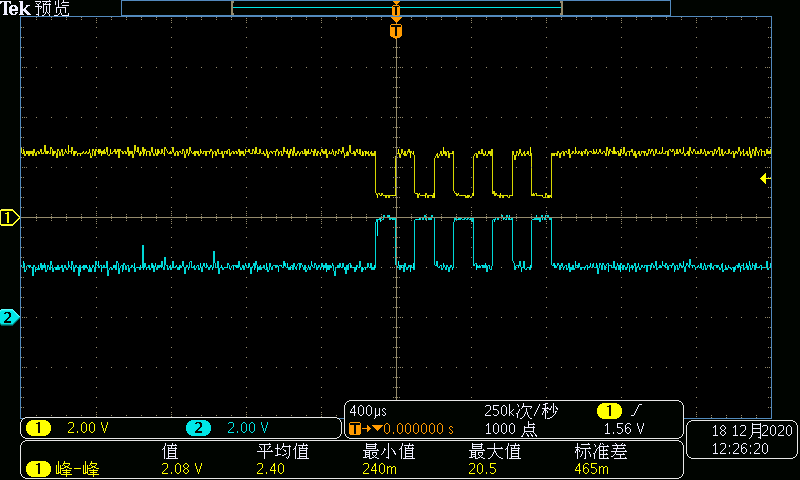This screenshot has height=480, width=800.
Task: Click the rising edge trigger slope icon
Action: pyautogui.click(x=636, y=410)
